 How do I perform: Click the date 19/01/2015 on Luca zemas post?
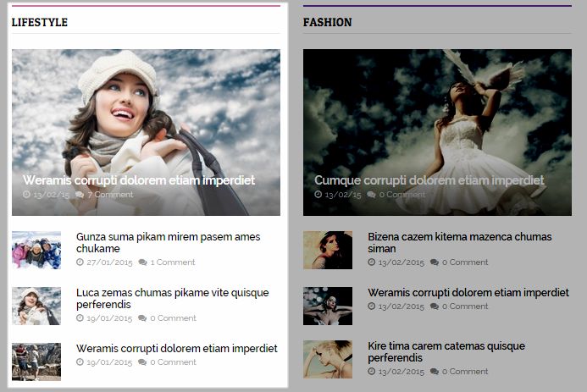(x=109, y=318)
